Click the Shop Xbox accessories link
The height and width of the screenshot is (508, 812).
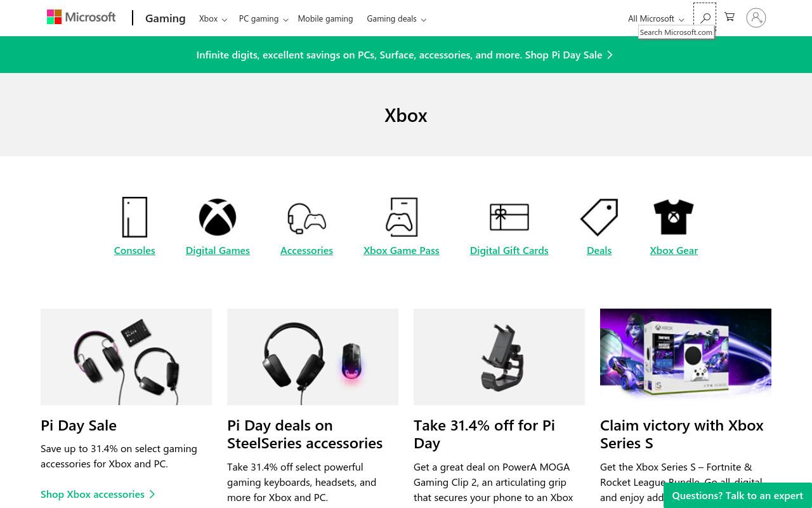coord(98,494)
